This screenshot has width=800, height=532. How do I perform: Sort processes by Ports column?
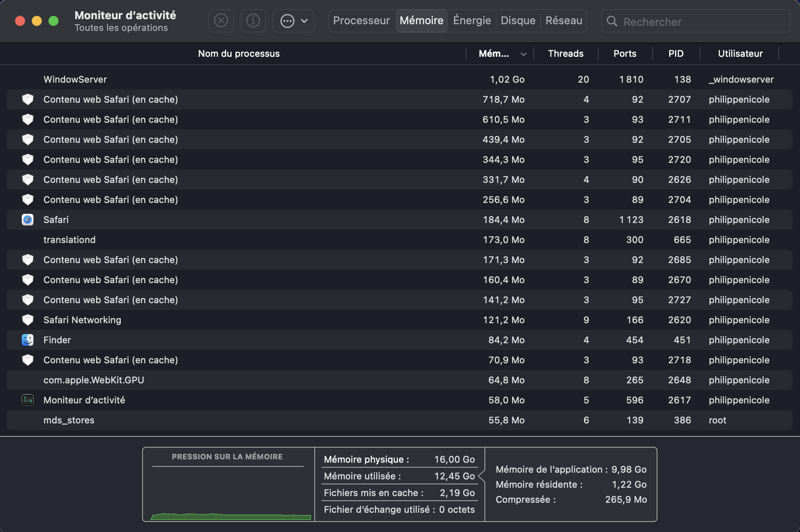click(625, 53)
